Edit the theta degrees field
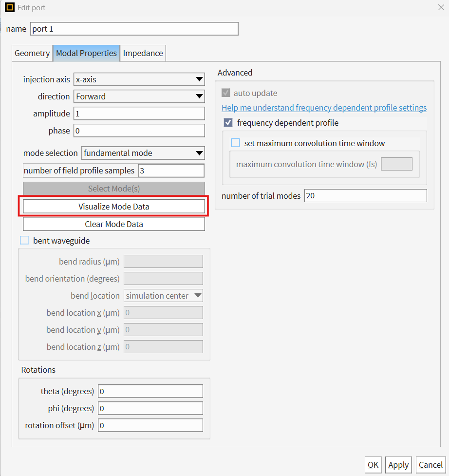Screen dimensions: 449x476 pyautogui.click(x=150, y=391)
